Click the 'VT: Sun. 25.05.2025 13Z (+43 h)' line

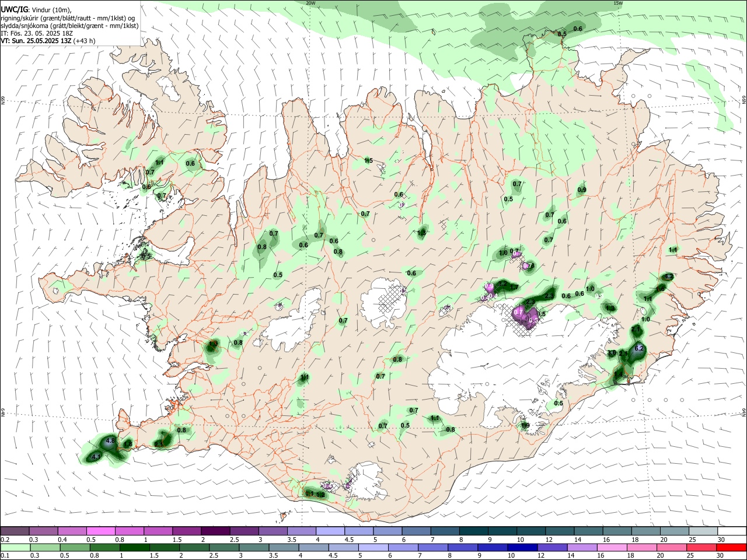[48, 41]
